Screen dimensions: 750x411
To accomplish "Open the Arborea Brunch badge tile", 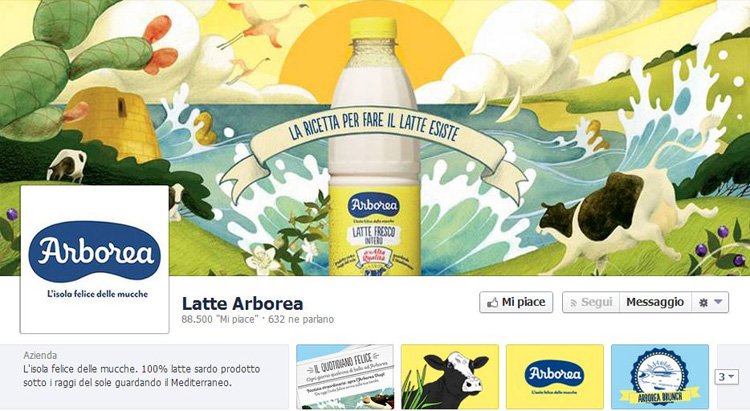I will 660,377.
